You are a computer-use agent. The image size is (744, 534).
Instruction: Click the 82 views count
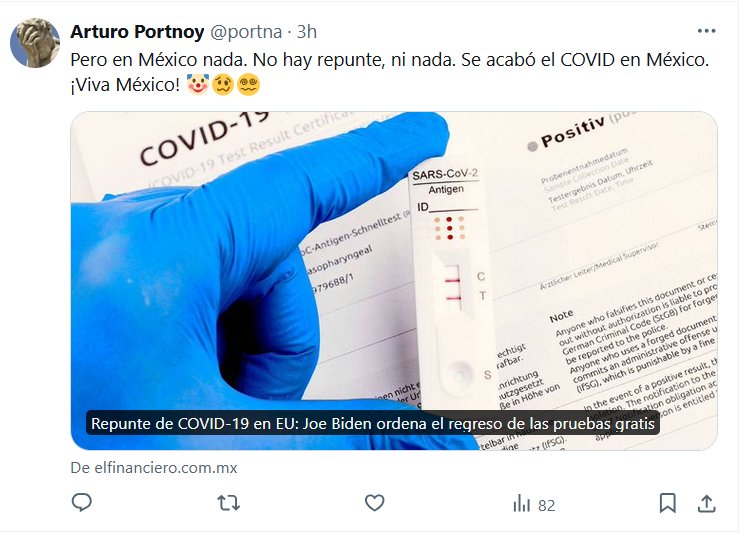tap(546, 506)
